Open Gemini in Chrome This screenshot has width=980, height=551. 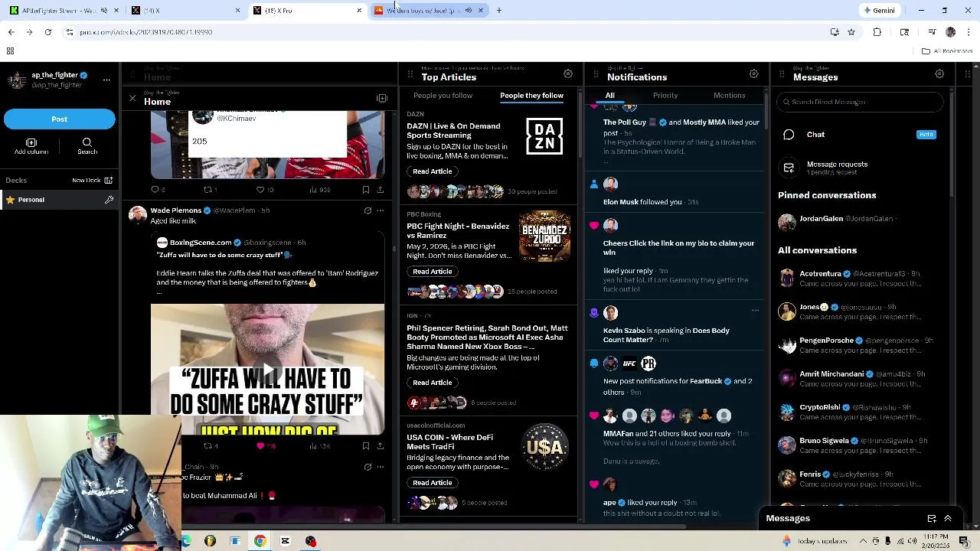point(879,11)
